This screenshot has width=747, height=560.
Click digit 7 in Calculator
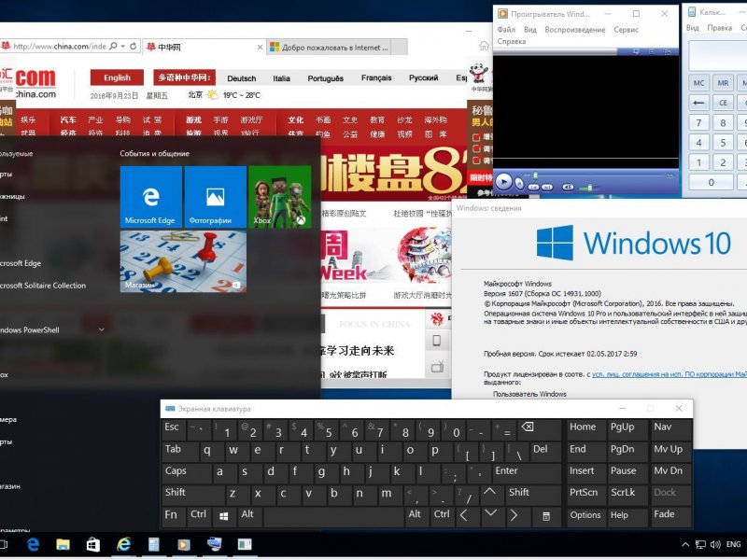[698, 123]
